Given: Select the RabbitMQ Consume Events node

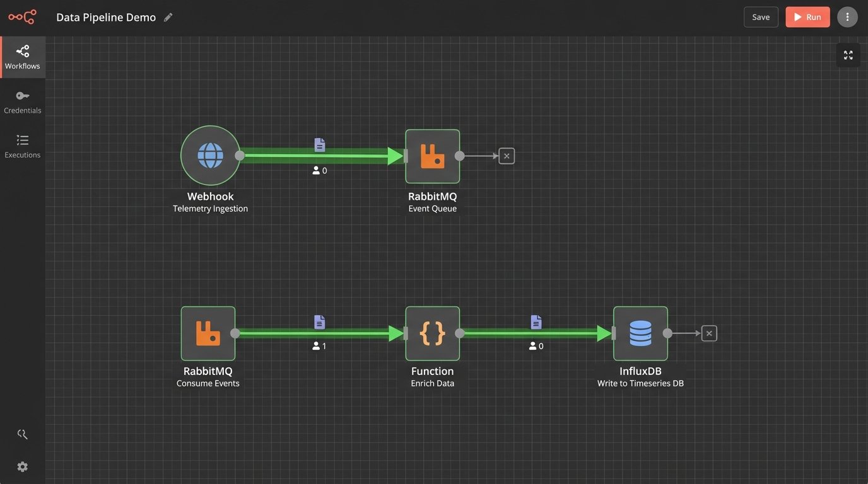Looking at the screenshot, I should pyautogui.click(x=208, y=333).
